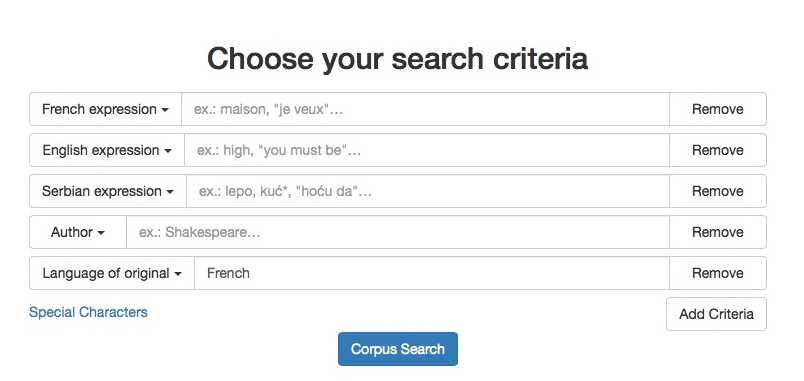Remove the Serbian expression row

718,191
